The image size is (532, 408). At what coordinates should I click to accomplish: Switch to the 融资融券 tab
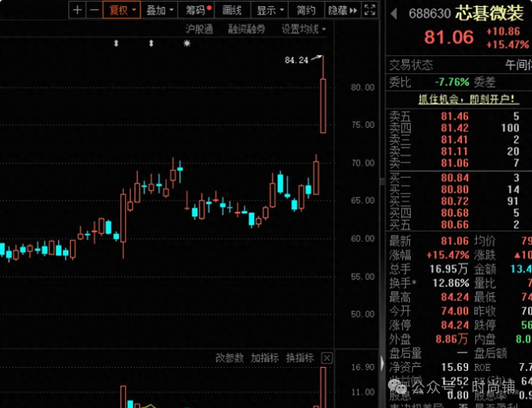tap(247, 29)
